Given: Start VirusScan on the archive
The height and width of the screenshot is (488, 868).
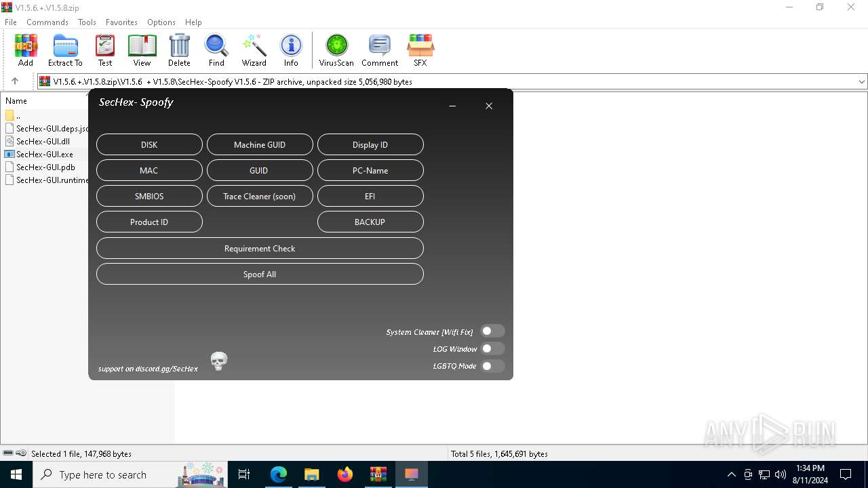Looking at the screenshot, I should click(336, 51).
